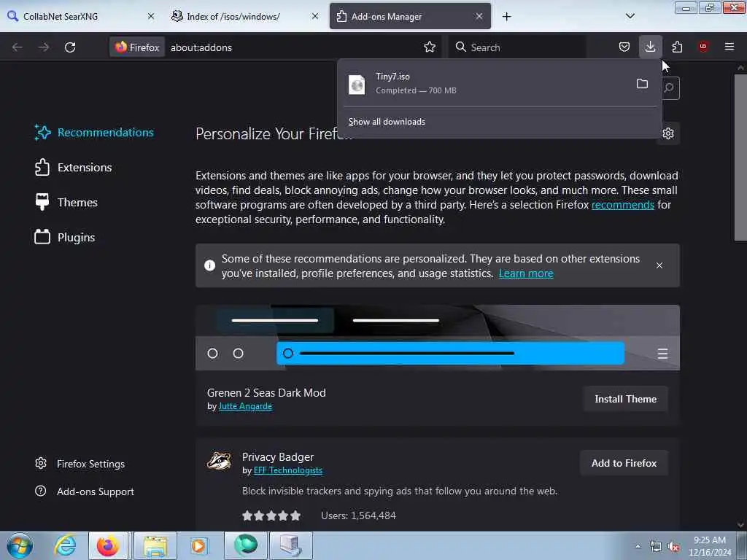Select the Add-ons Manager tab

[x=410, y=16]
